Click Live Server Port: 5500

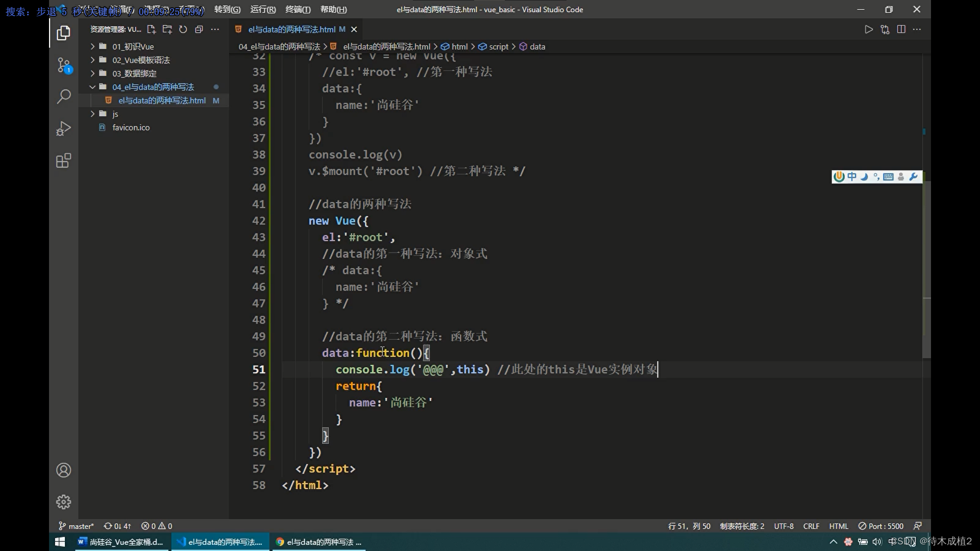click(881, 526)
